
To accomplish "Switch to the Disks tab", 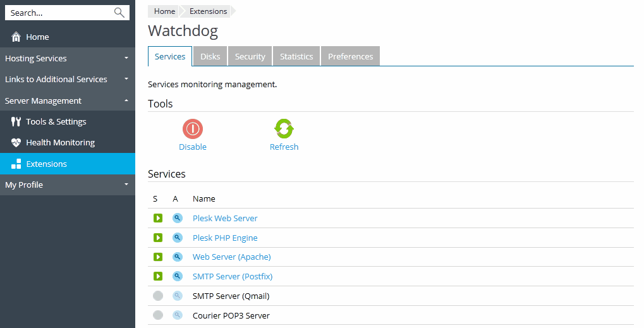I will pos(210,56).
